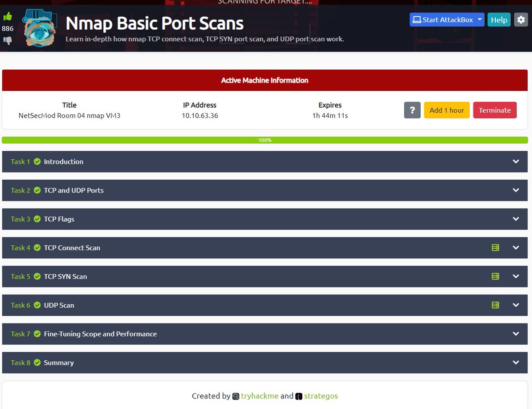Screen dimensions: 532x409
Task: Click the thumbs up like icon
Action: click(x=8, y=17)
